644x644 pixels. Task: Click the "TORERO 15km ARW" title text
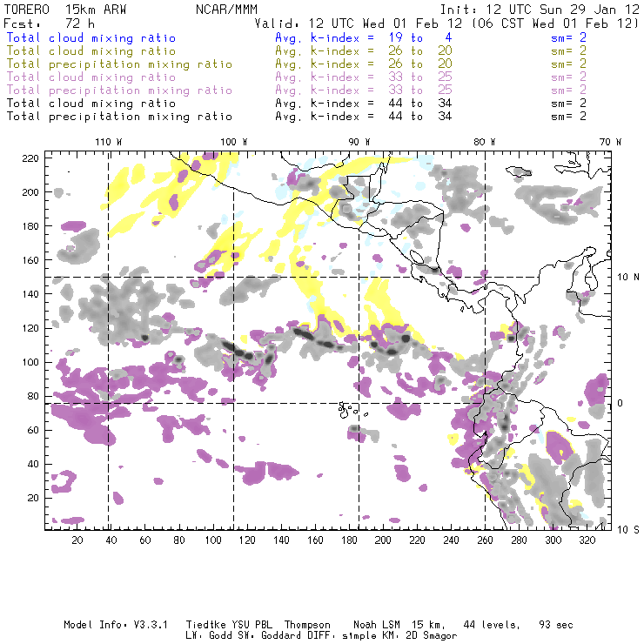click(x=65, y=10)
